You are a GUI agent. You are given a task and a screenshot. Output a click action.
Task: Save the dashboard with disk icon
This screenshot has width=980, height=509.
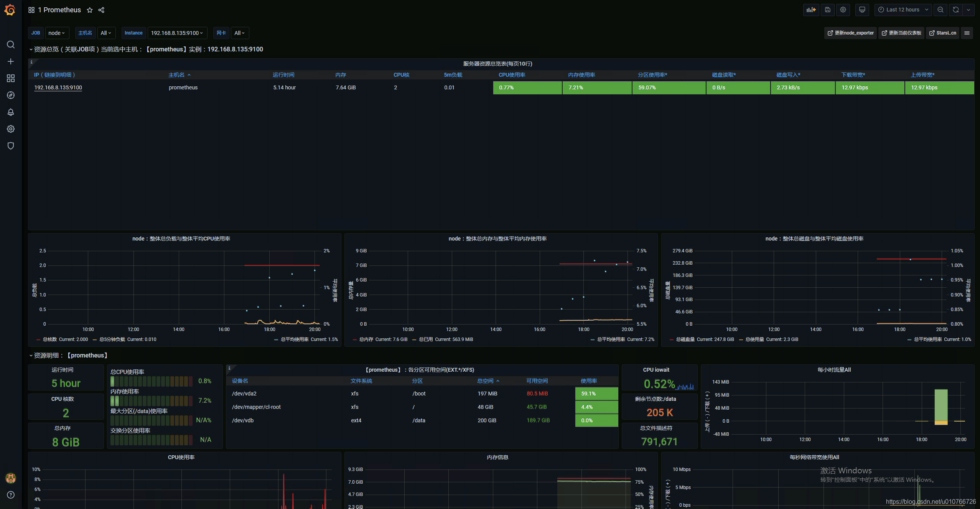pos(828,10)
